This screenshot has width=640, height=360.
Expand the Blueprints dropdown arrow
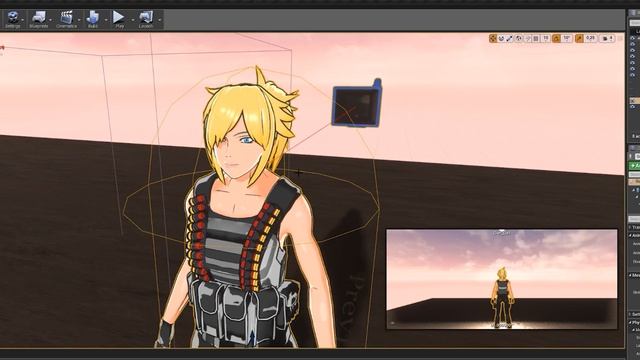51,20
